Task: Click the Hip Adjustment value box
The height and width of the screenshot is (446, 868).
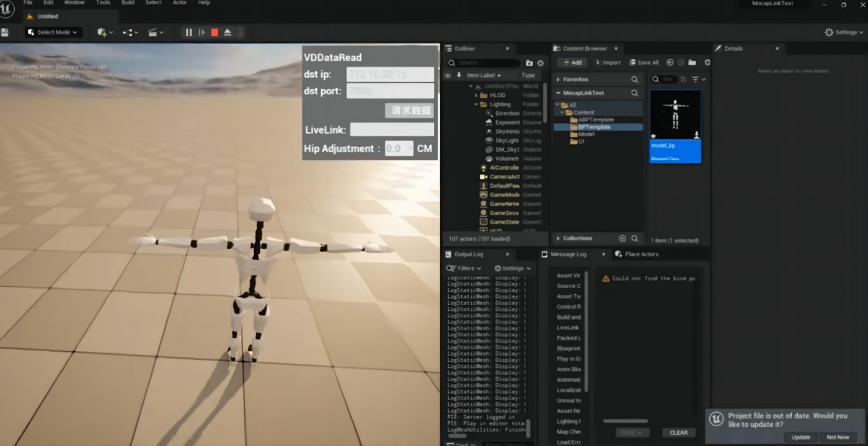Action: click(399, 149)
